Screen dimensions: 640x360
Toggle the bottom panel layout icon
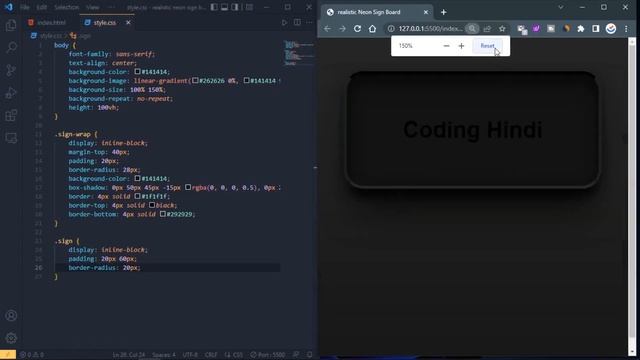[x=224, y=7]
